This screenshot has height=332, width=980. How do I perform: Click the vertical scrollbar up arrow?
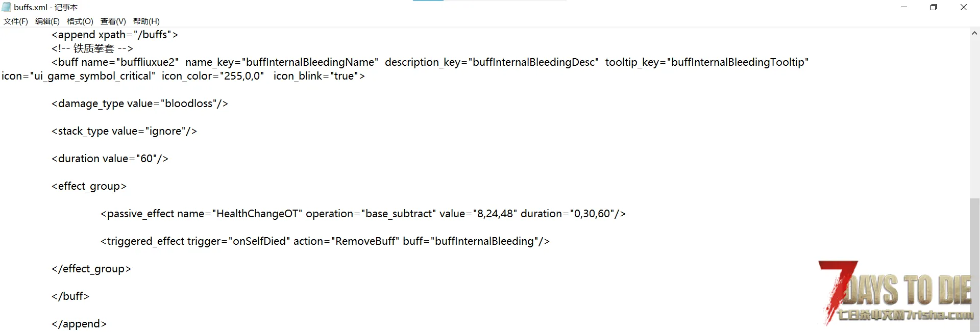point(974,33)
